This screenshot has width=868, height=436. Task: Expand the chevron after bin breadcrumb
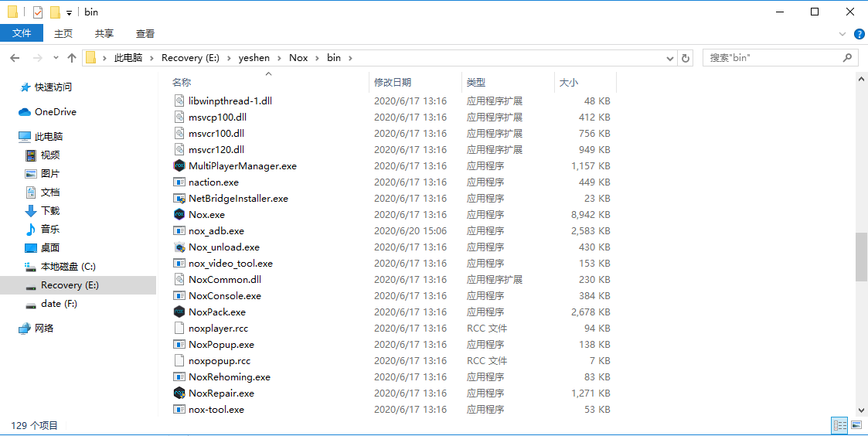pyautogui.click(x=350, y=58)
